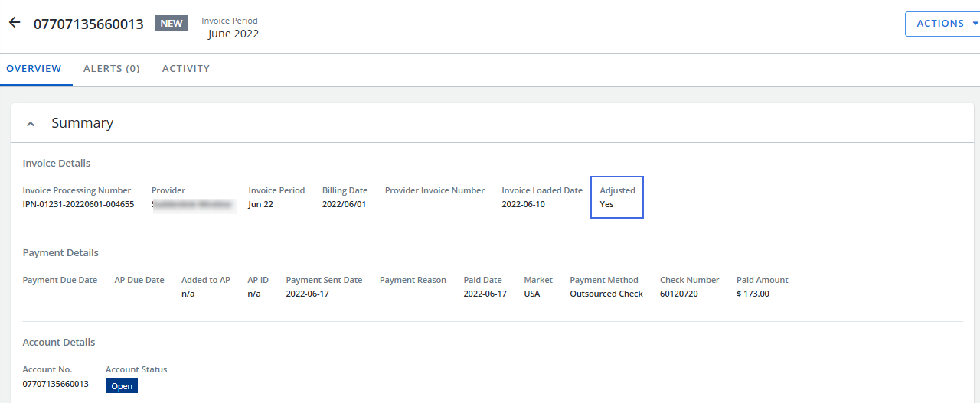Click invoice number 07707135660013 in header

click(88, 24)
